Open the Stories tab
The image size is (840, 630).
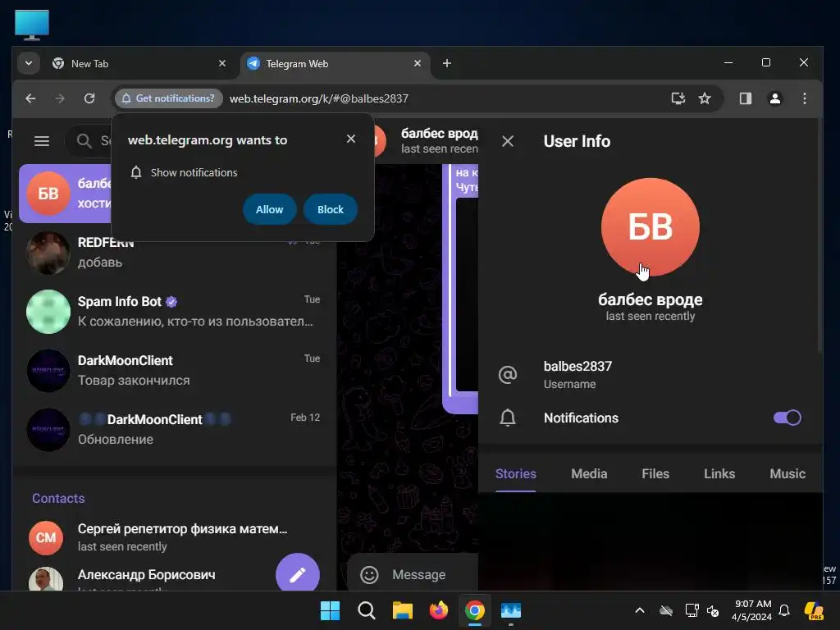(515, 473)
